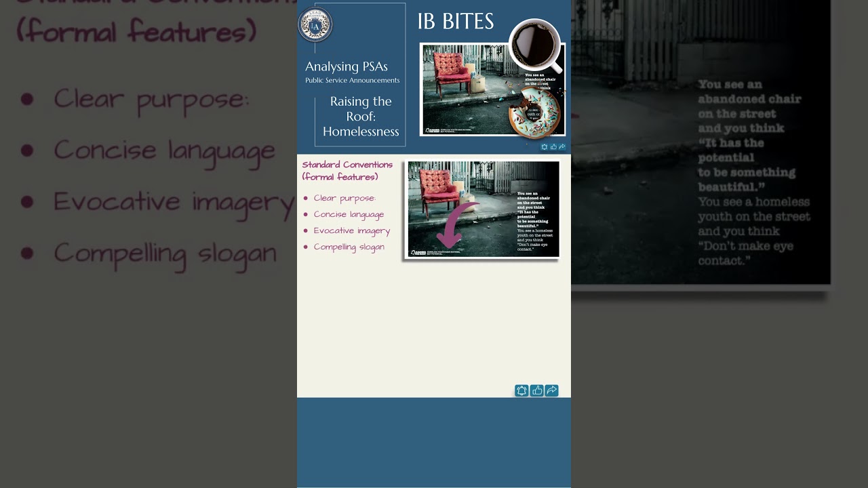This screenshot has width=868, height=488.
Task: Click the enlarged "Don't make eye contact." background text
Action: (745, 253)
